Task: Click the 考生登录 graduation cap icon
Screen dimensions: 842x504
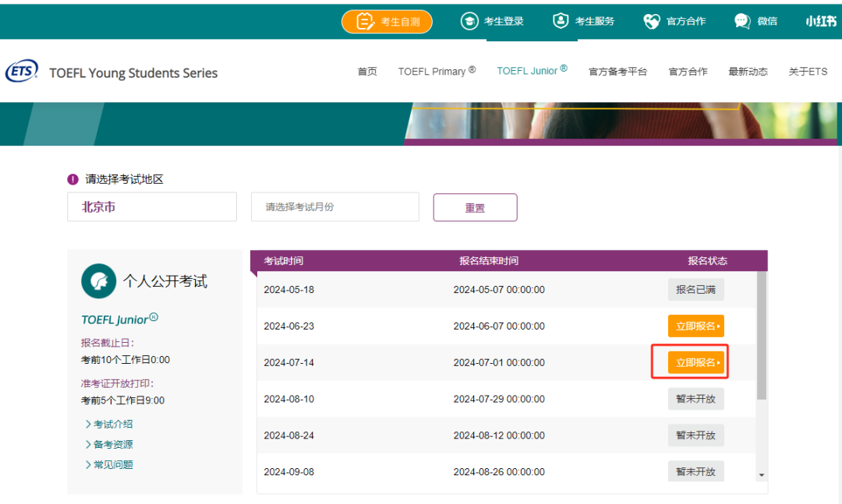Action: (x=469, y=22)
